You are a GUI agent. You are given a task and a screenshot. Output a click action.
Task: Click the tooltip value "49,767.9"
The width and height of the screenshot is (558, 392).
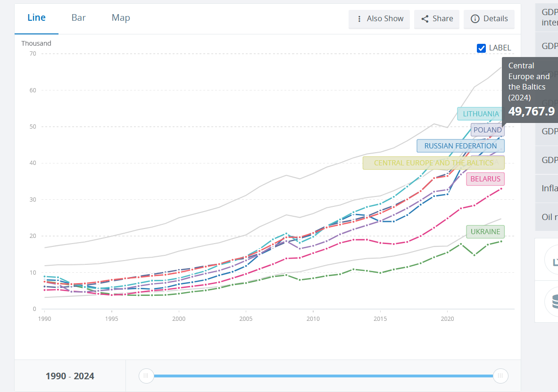[531, 111]
